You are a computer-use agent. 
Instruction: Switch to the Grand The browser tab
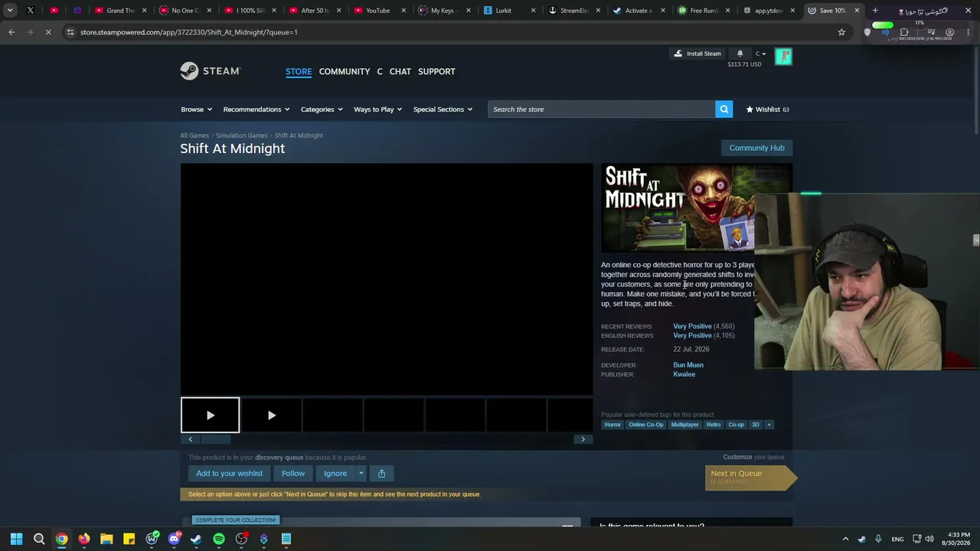(120, 11)
